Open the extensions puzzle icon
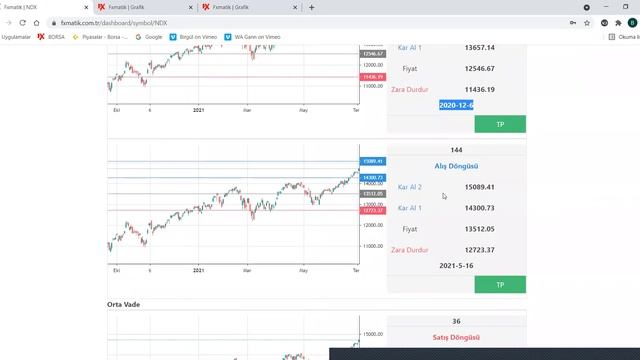This screenshot has width=640, height=360. coord(618,23)
